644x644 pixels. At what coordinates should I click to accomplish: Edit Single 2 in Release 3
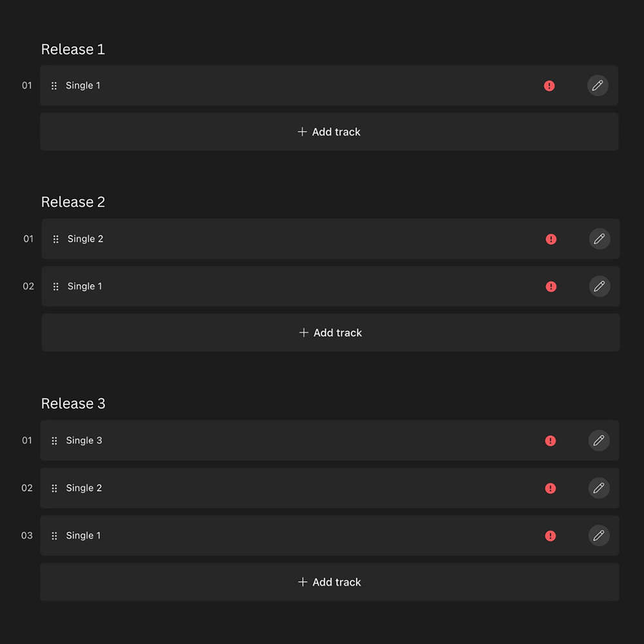599,488
